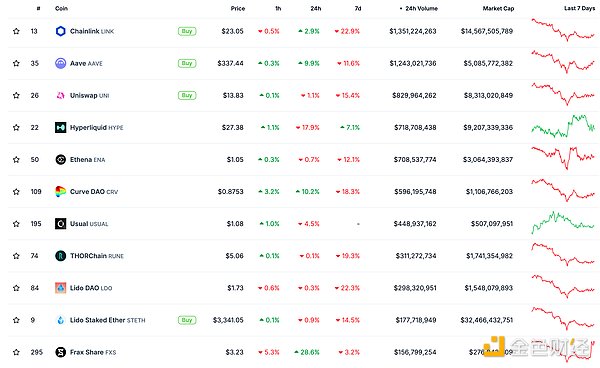Sort by the 24h change column header
Viewport: 600px width, 368px height.
[316, 8]
